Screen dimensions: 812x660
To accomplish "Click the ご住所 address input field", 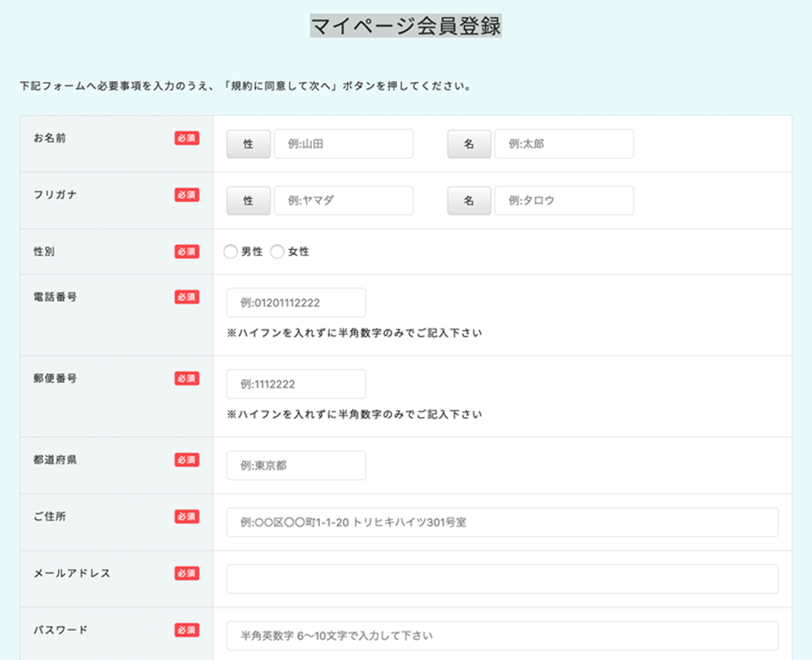I will tap(501, 522).
